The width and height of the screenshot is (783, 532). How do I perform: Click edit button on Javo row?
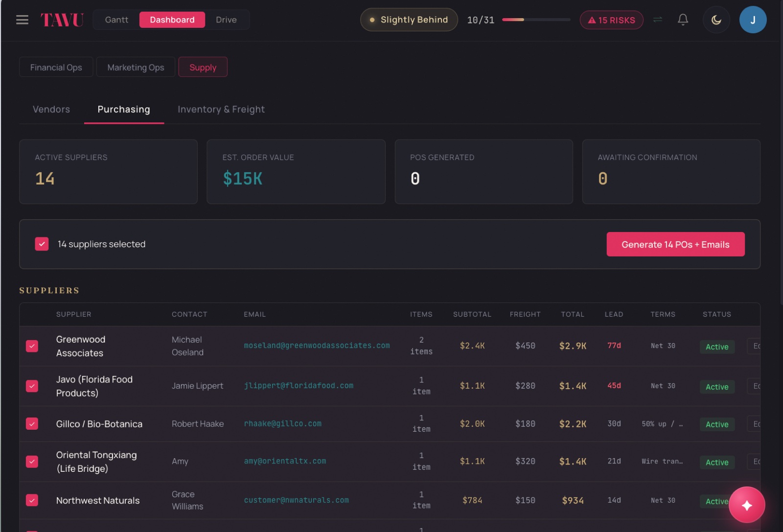[x=754, y=386]
